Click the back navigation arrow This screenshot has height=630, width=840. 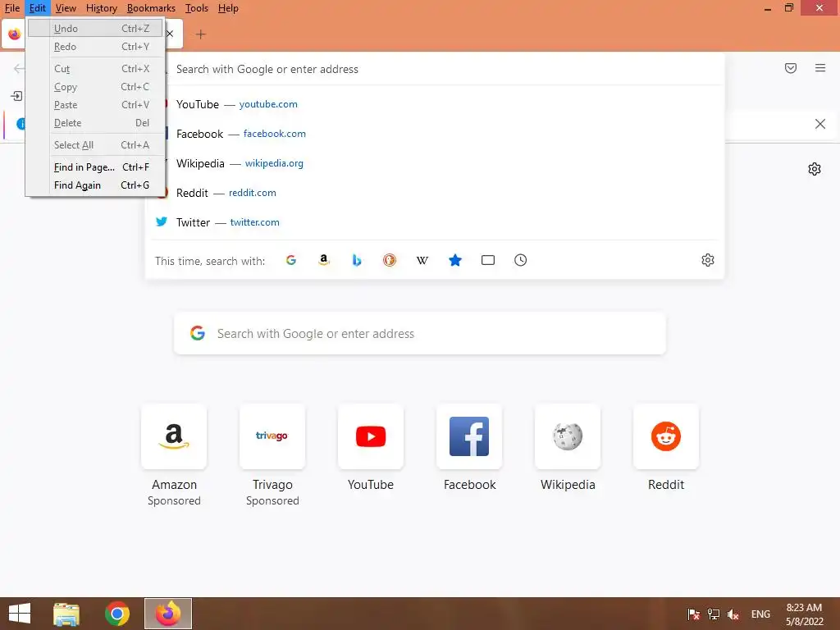click(19, 68)
